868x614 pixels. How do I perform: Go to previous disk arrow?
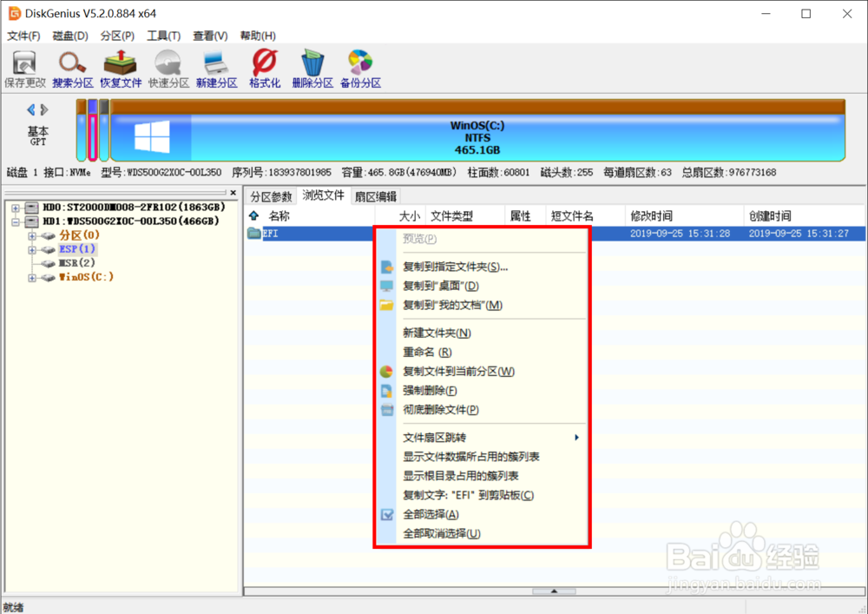[x=31, y=109]
